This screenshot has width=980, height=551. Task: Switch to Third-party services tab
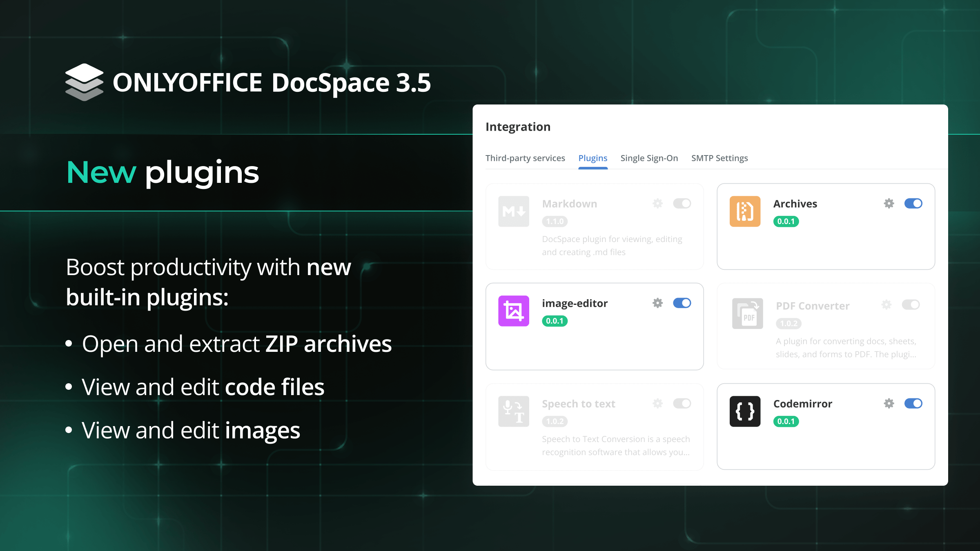[525, 158]
